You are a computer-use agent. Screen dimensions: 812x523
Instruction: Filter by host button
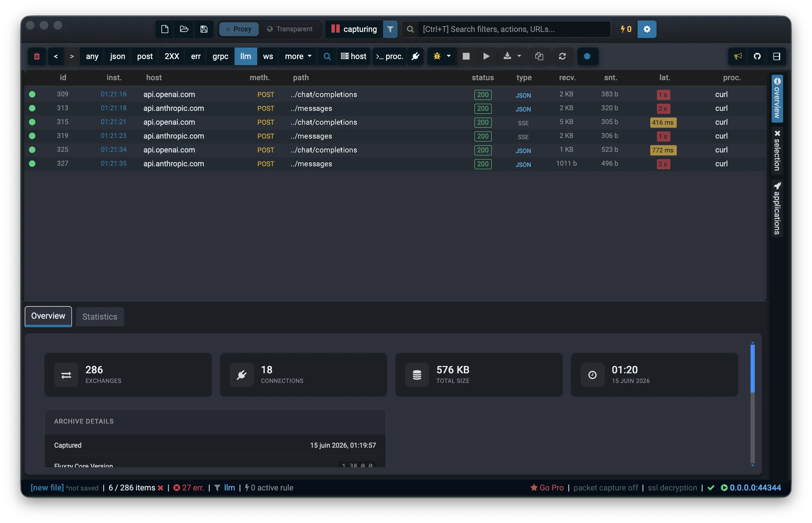tap(354, 56)
